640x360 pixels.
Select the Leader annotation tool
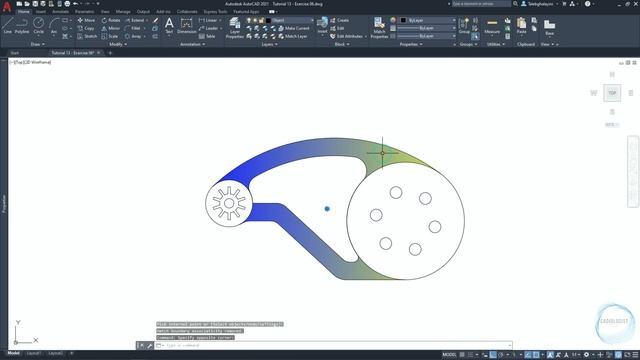click(x=209, y=28)
